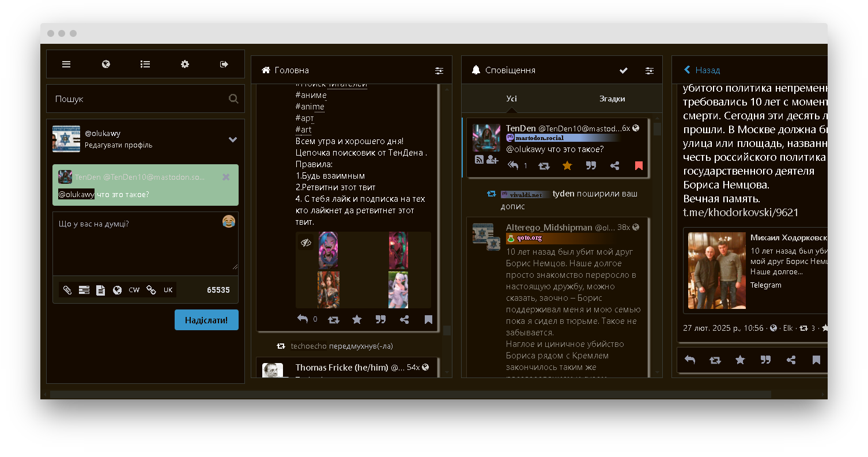868x457 pixels.
Task: Open Головна column settings sliders
Action: coord(439,70)
